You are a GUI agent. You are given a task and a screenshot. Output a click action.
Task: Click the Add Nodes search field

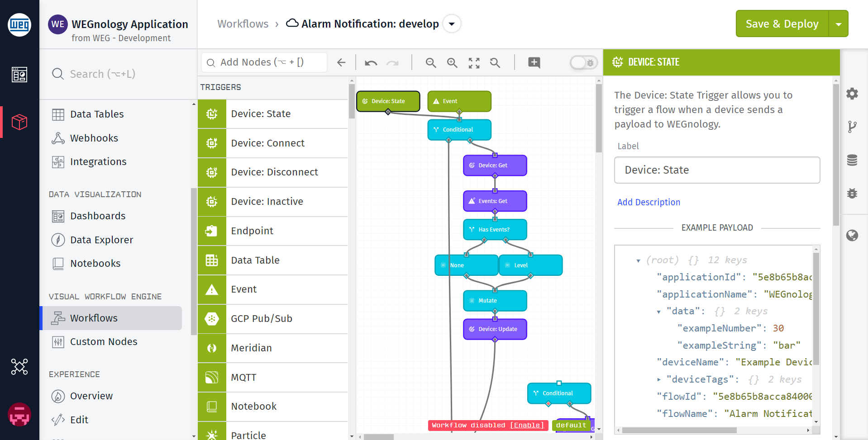(264, 62)
